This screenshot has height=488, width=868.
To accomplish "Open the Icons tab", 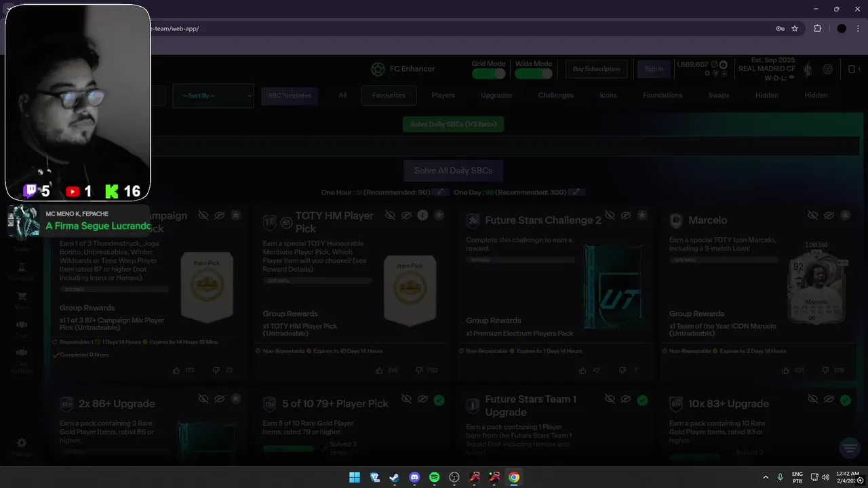I will click(x=608, y=96).
